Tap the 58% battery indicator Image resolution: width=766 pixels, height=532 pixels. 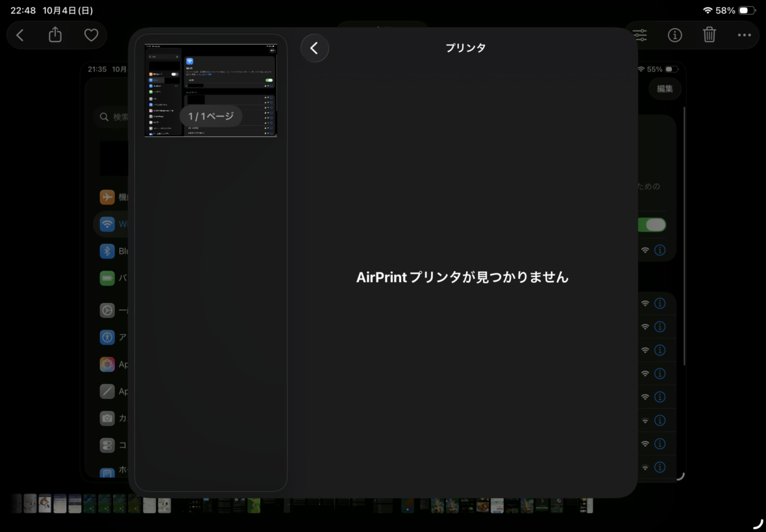[735, 10]
